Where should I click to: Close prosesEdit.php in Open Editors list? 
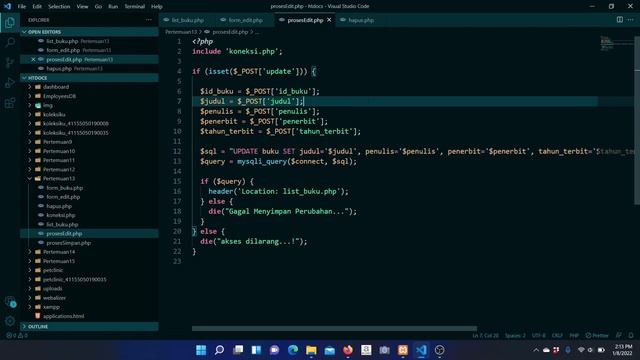pos(33,60)
